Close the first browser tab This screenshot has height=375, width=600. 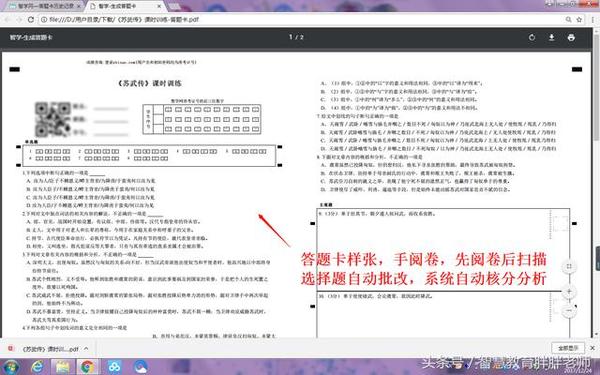[79, 7]
